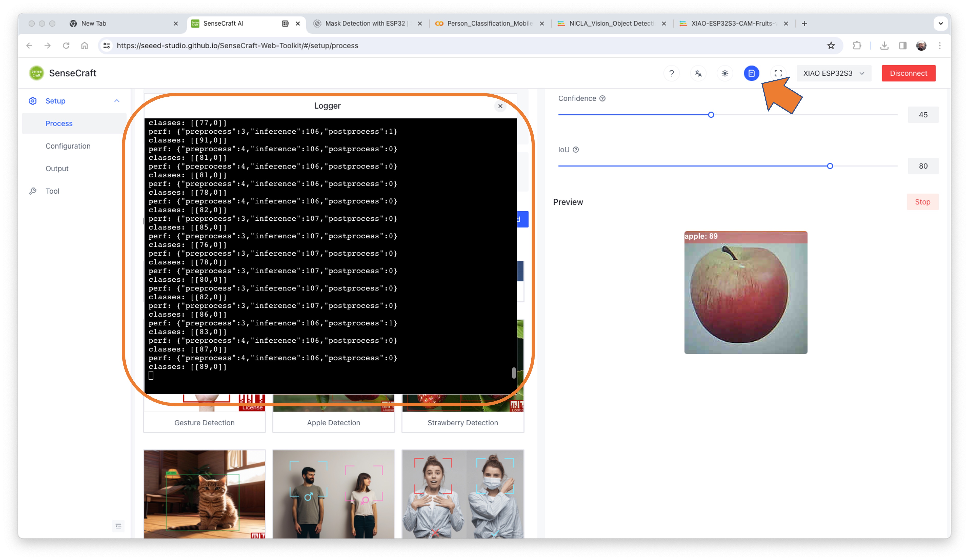Image resolution: width=969 pixels, height=560 pixels.
Task: Click the browser back arrow
Action: (29, 46)
